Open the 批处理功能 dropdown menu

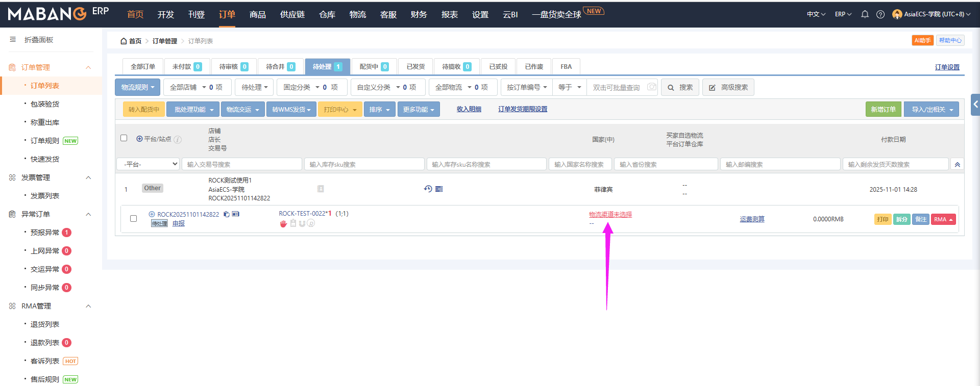click(x=193, y=109)
